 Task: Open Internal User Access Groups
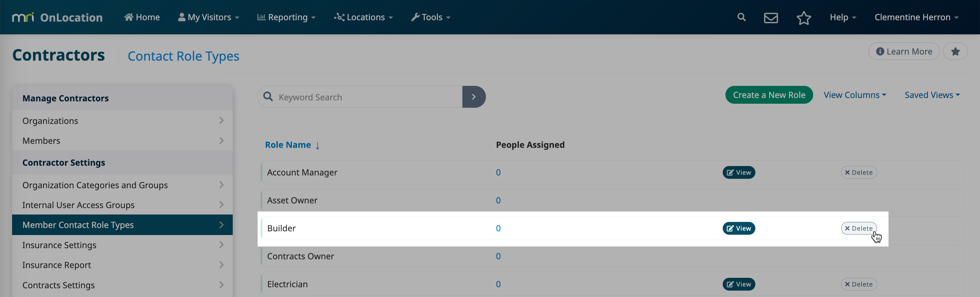[x=122, y=205]
